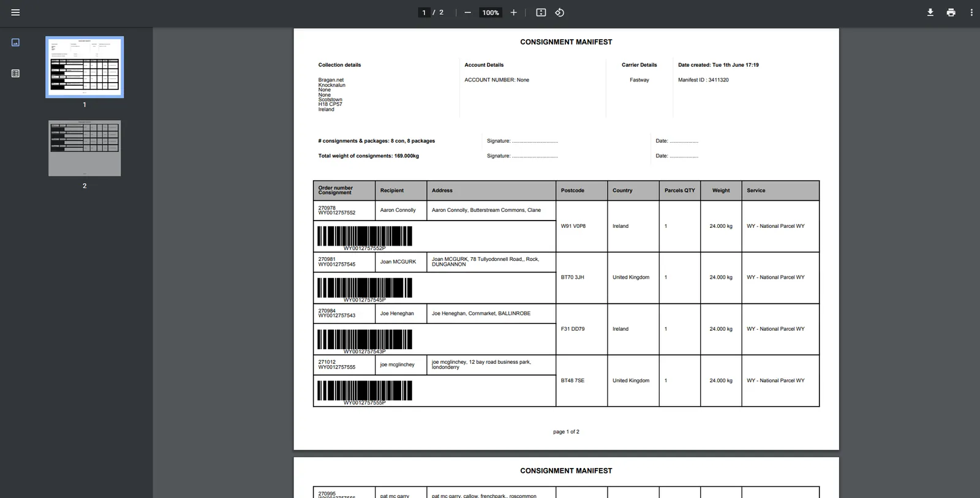Image resolution: width=980 pixels, height=498 pixels.
Task: Show thumbnails view in sidebar
Action: point(15,42)
